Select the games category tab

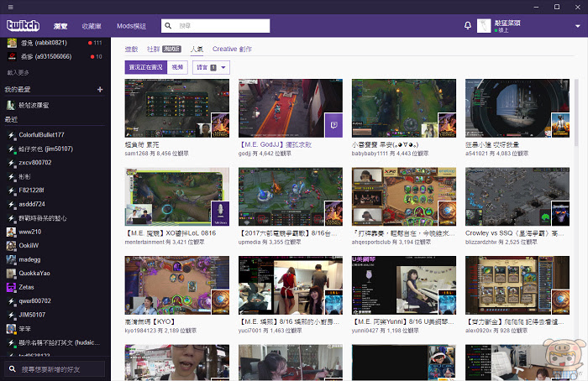[x=131, y=49]
